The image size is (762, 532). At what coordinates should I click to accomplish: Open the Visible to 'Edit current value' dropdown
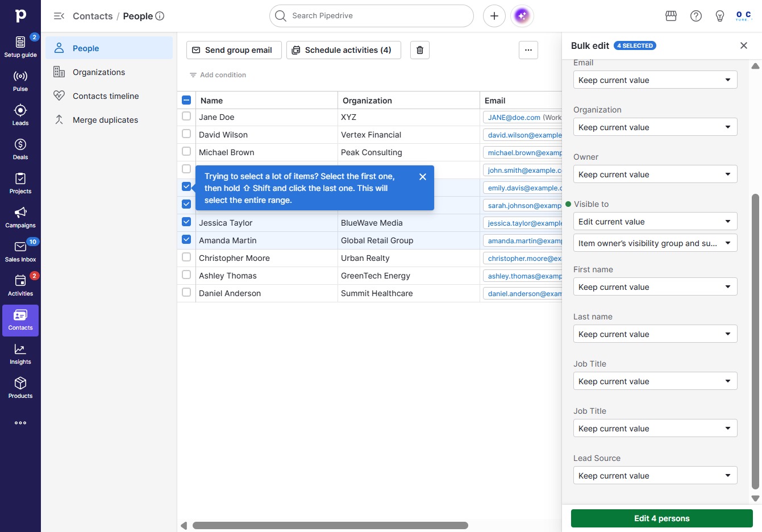point(655,222)
